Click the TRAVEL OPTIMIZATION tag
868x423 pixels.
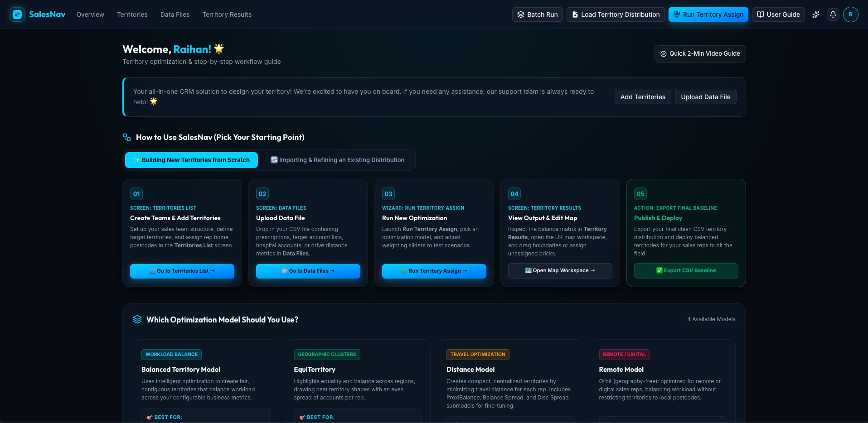point(478,354)
